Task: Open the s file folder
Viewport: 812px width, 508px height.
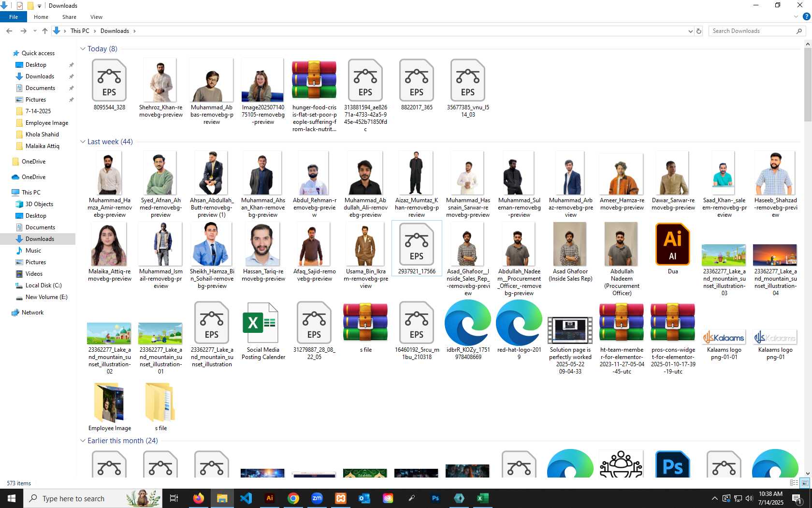Action: [160, 406]
